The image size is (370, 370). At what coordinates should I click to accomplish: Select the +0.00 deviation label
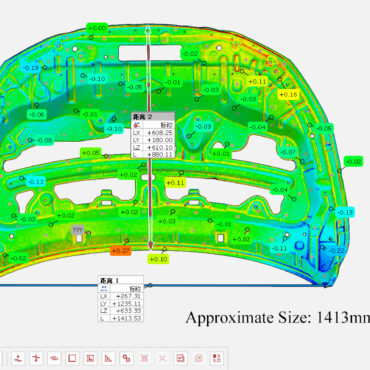coord(97,28)
